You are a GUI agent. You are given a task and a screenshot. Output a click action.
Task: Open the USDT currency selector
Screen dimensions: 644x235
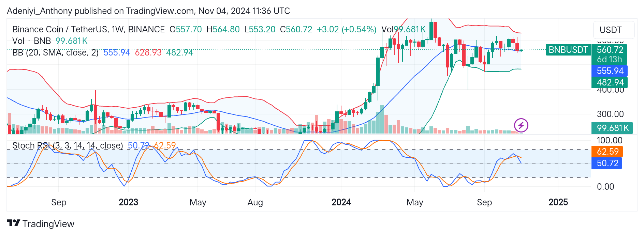click(x=614, y=30)
